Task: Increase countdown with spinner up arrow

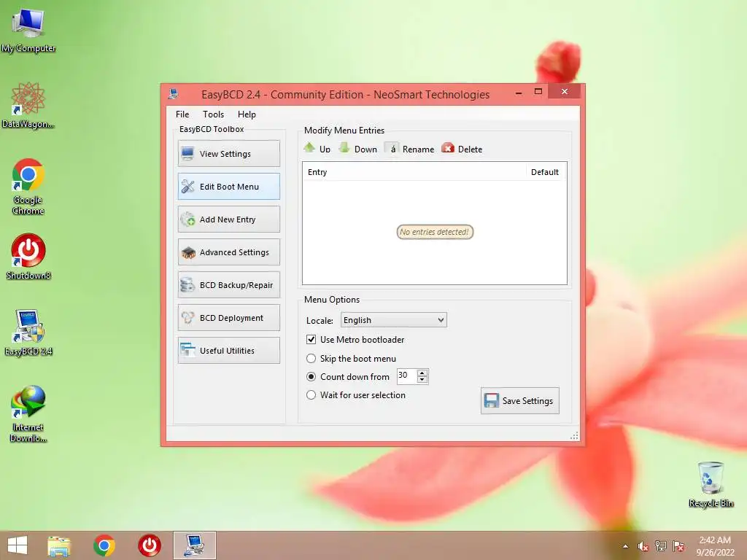Action: tap(422, 373)
